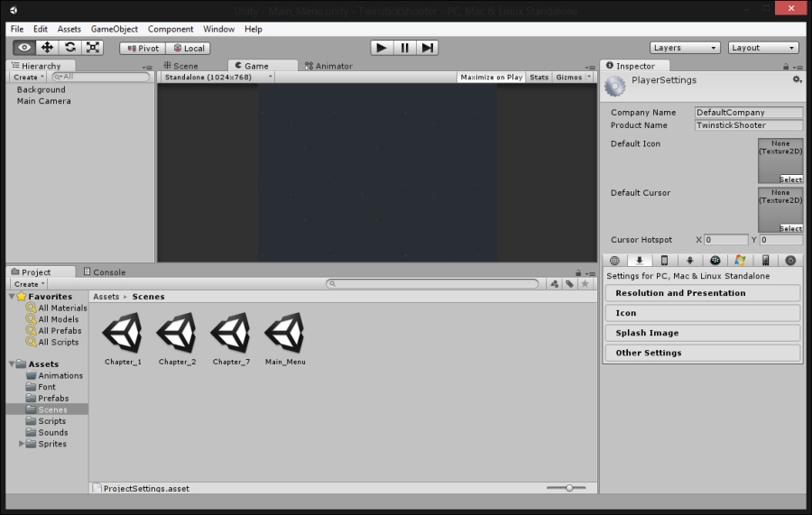Toggle the Stats overlay
812x515 pixels.
point(539,78)
